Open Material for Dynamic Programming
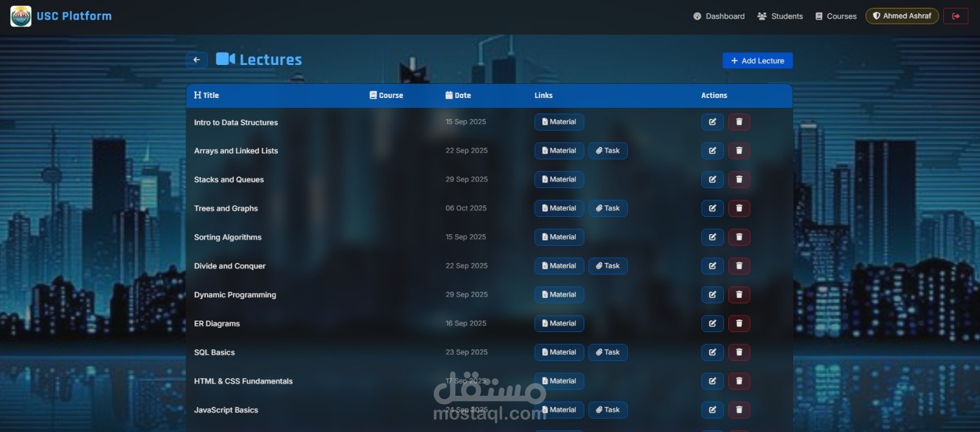This screenshot has height=432, width=980. coord(559,295)
